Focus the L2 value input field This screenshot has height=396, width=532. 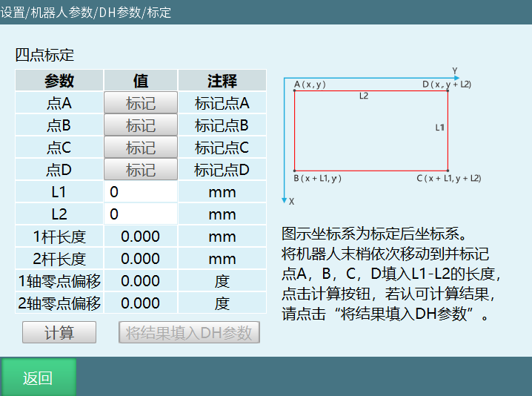141,214
